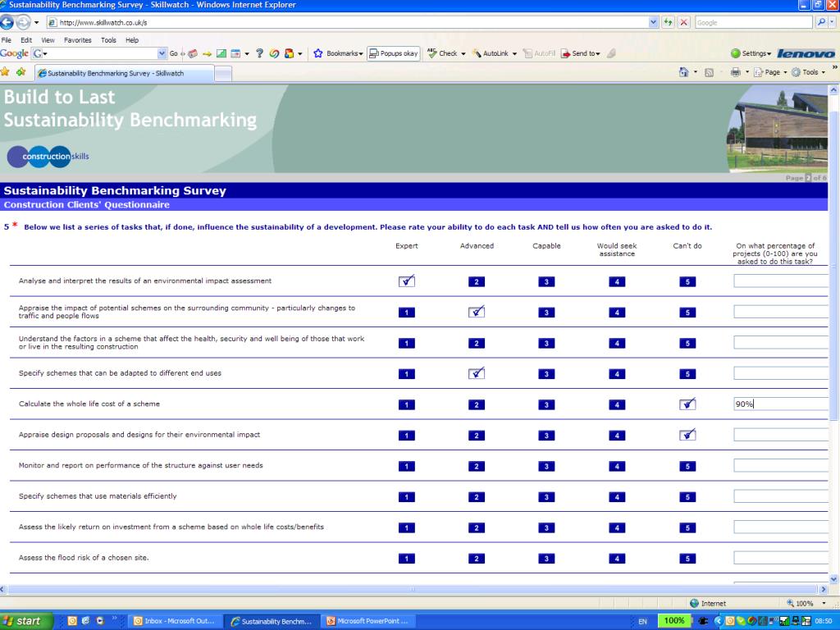The width and height of the screenshot is (840, 630).
Task: Click the yellow arrow icon on Google toolbar
Action: pos(208,53)
